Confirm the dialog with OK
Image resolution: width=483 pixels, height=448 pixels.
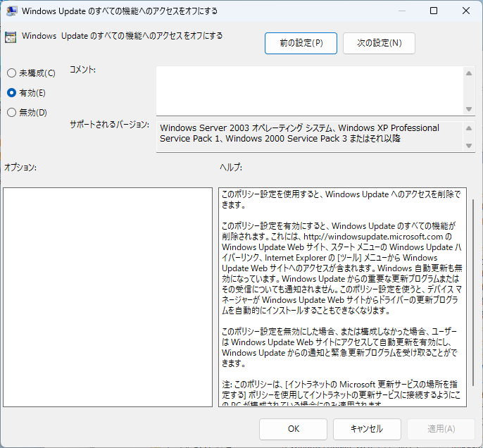coord(294,428)
